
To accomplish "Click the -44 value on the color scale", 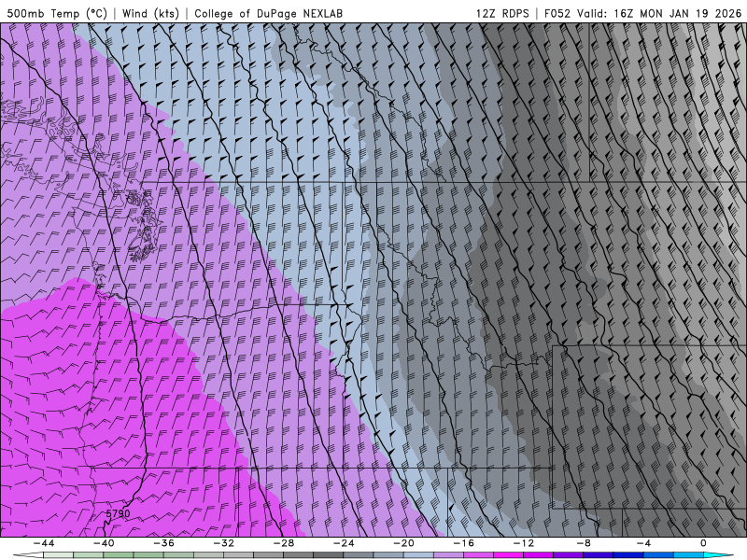I will tap(44, 543).
